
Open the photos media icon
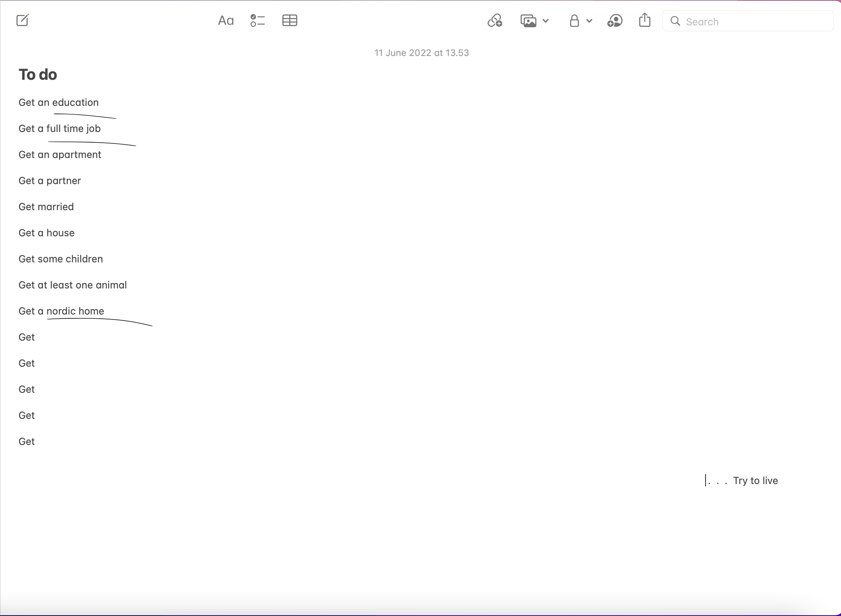pyautogui.click(x=528, y=21)
